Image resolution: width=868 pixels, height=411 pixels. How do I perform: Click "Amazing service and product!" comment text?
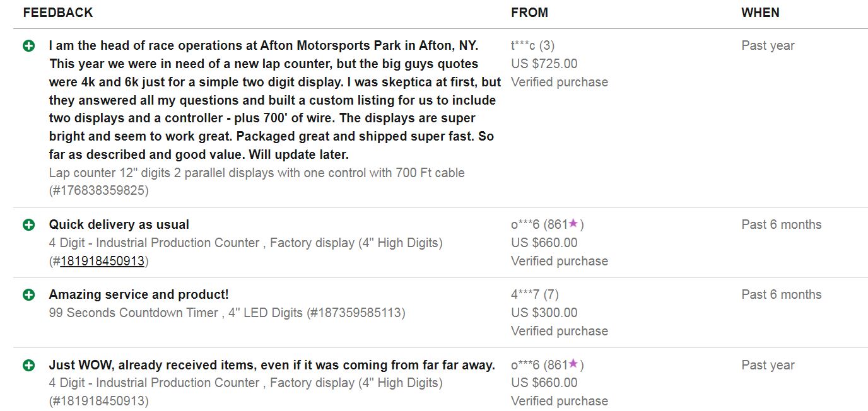pos(139,294)
